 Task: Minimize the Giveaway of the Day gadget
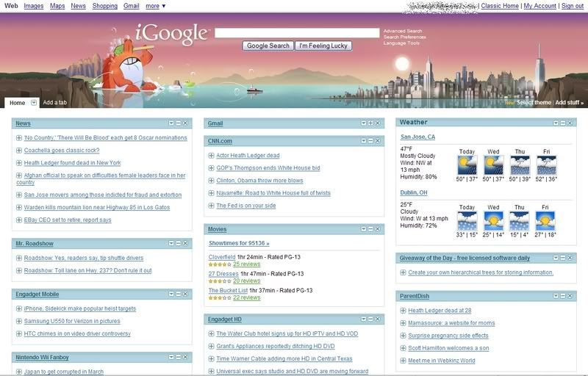(563, 258)
